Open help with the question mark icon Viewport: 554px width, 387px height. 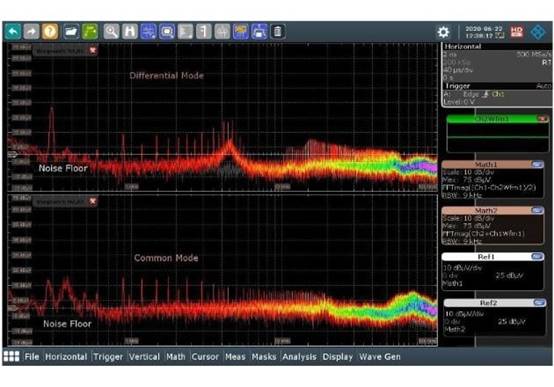point(50,32)
